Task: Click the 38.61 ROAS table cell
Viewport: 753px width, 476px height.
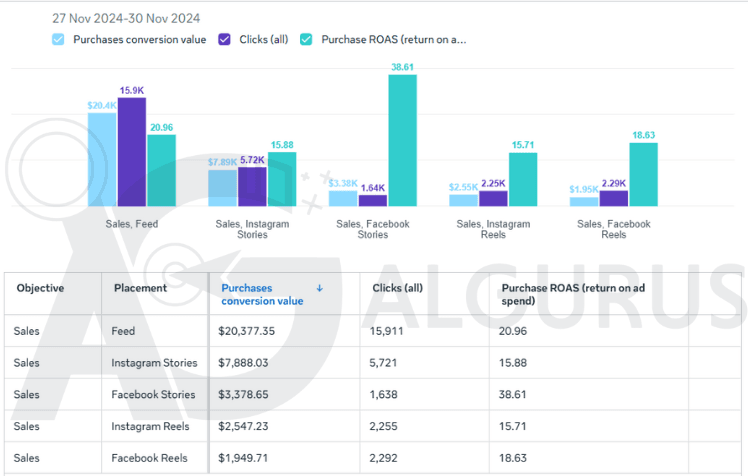Action: click(514, 395)
